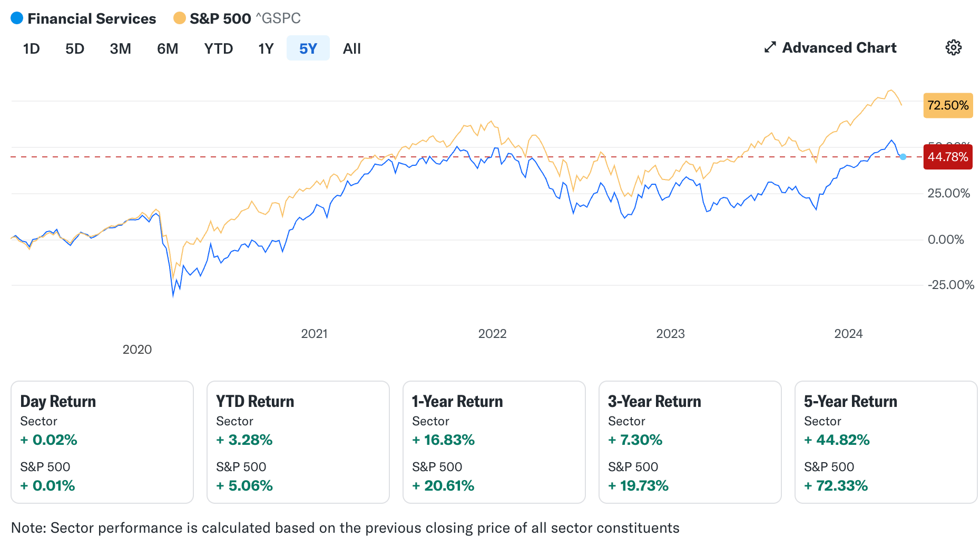
Task: Select the 5D time range tab
Action: pyautogui.click(x=75, y=48)
